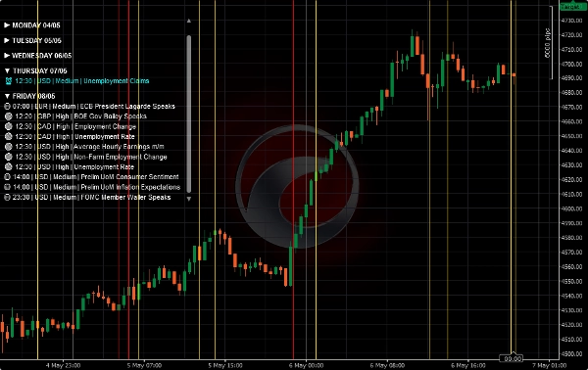
Task: Select the ECB President Lagarde Speaks event text
Action: point(94,107)
